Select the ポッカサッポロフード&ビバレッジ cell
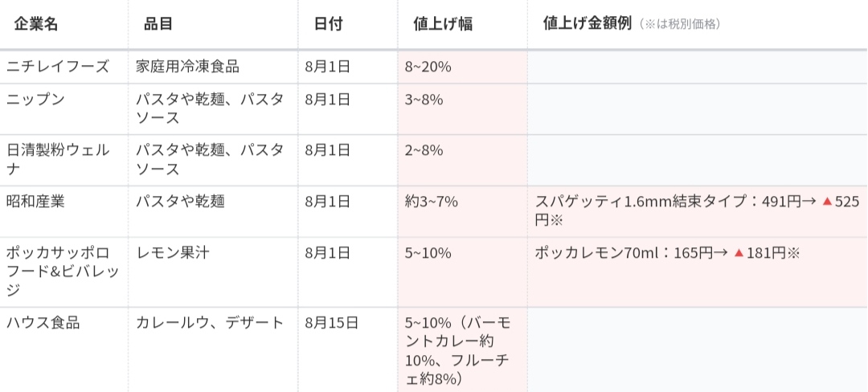The image size is (868, 392). (x=63, y=271)
